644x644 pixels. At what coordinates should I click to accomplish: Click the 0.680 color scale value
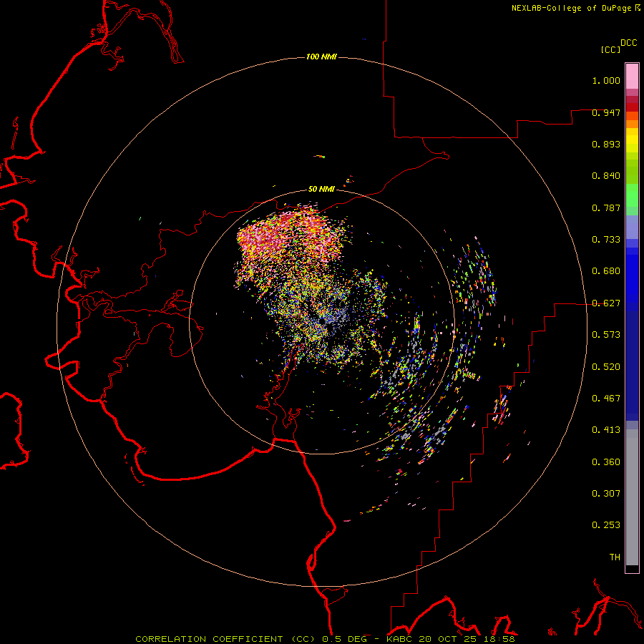click(x=606, y=271)
